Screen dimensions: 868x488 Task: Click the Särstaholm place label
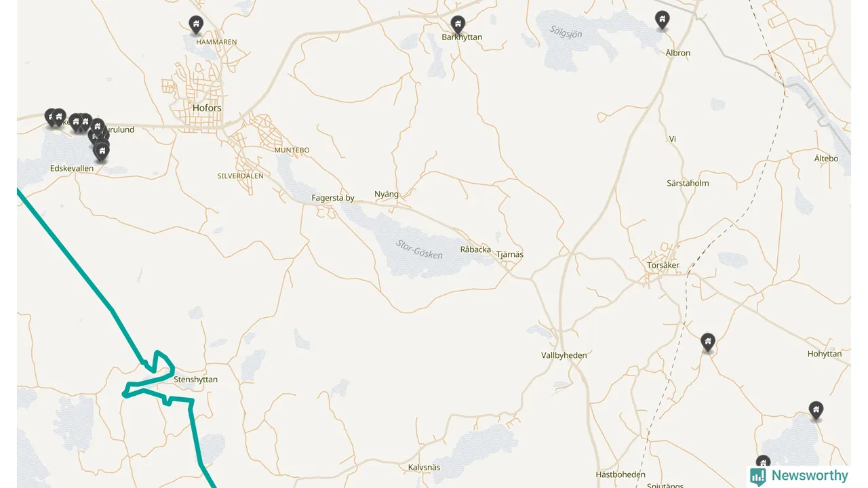pyautogui.click(x=688, y=183)
